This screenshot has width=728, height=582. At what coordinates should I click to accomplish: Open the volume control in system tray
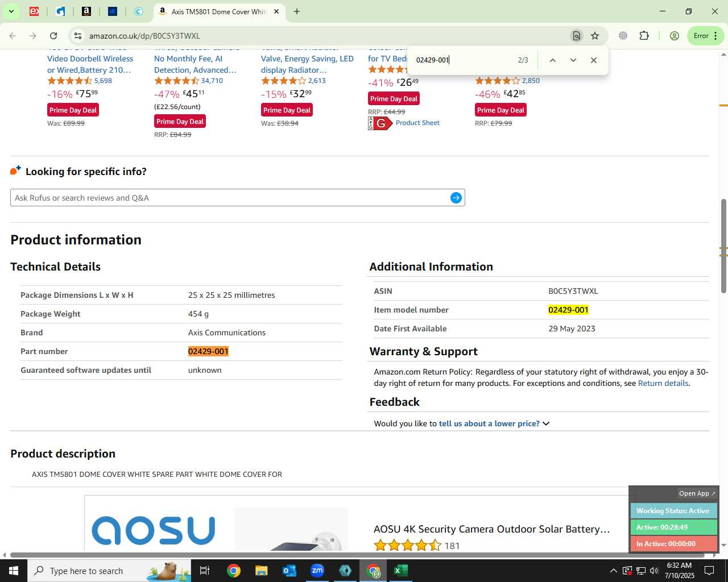[654, 571]
